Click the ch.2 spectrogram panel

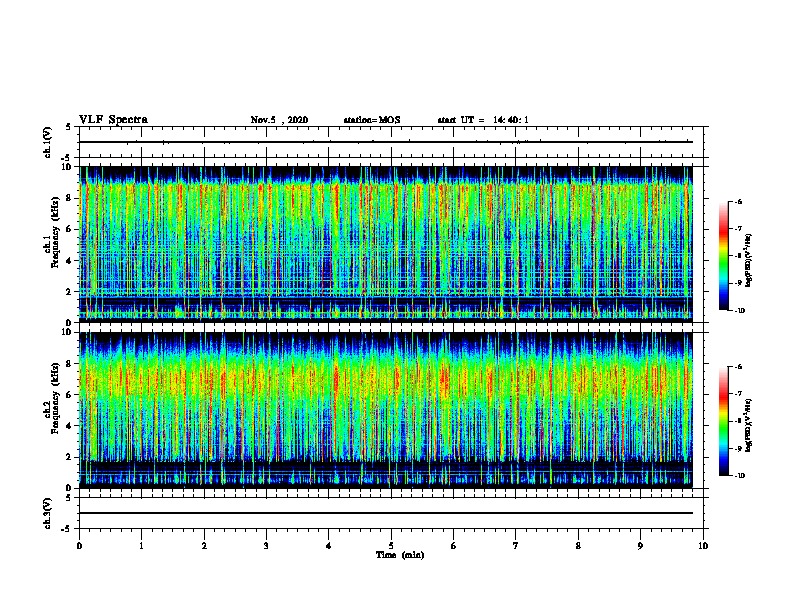tap(386, 410)
